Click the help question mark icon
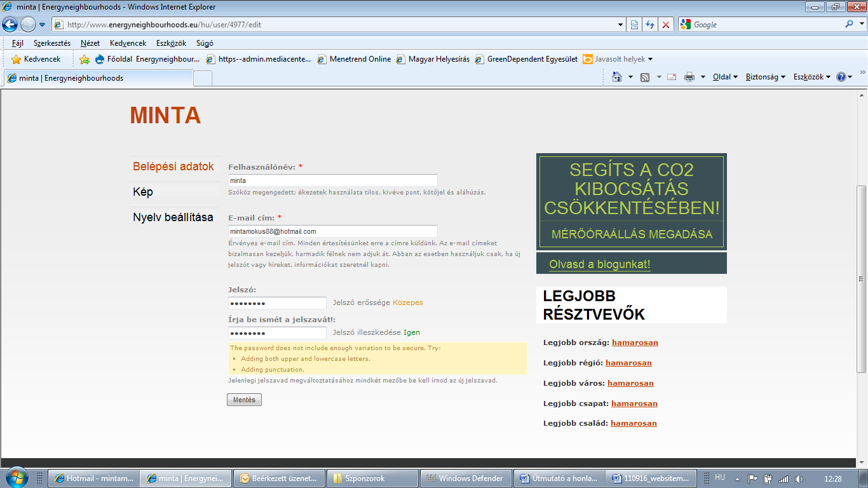This screenshot has height=488, width=868. (841, 77)
